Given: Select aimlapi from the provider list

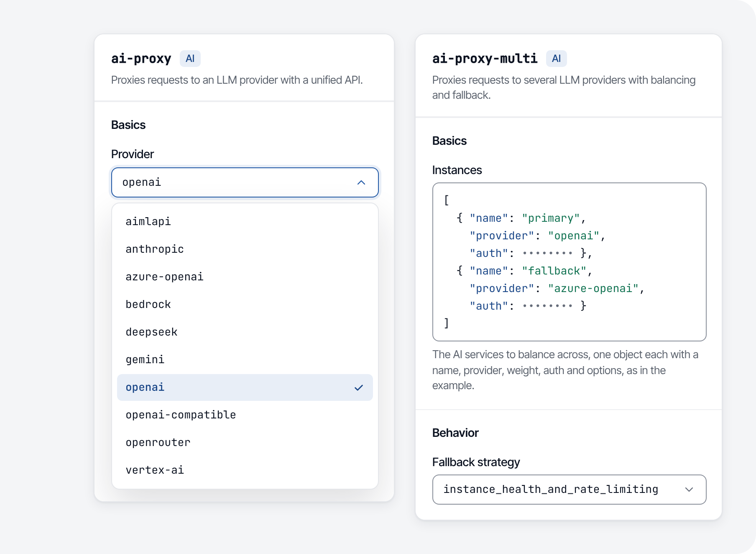Looking at the screenshot, I should coord(245,221).
